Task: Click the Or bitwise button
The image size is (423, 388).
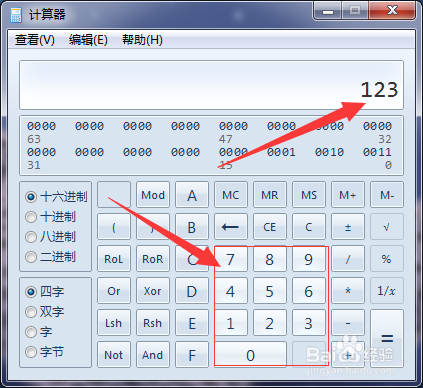Action: click(x=114, y=291)
